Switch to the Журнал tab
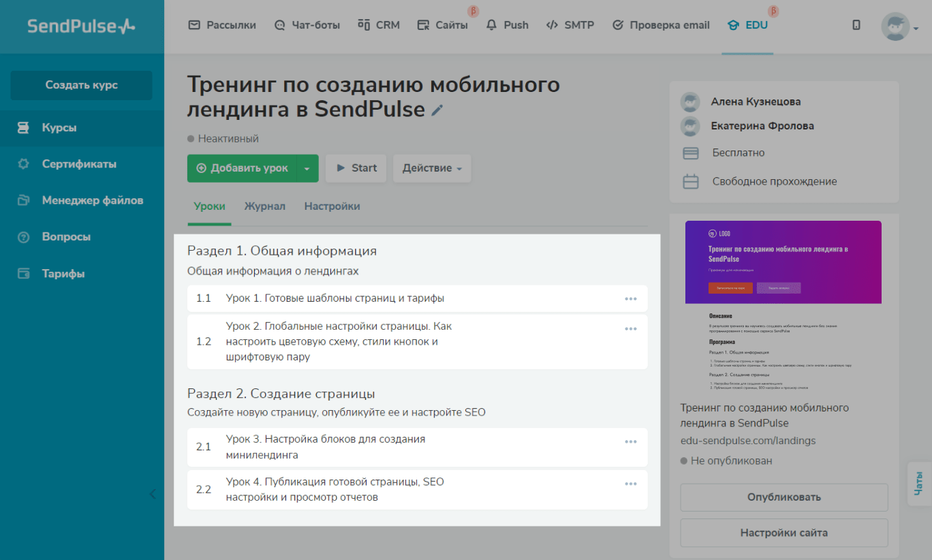The height and width of the screenshot is (560, 932). tap(264, 206)
